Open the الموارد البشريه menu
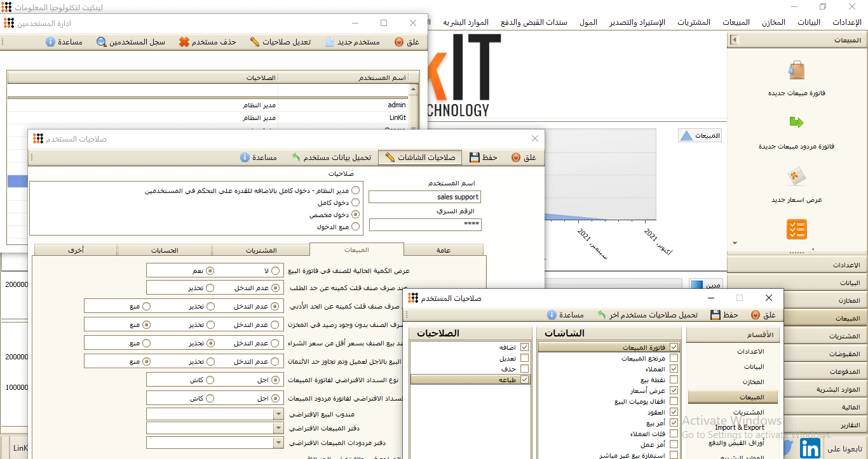The image size is (868, 459). [x=466, y=22]
